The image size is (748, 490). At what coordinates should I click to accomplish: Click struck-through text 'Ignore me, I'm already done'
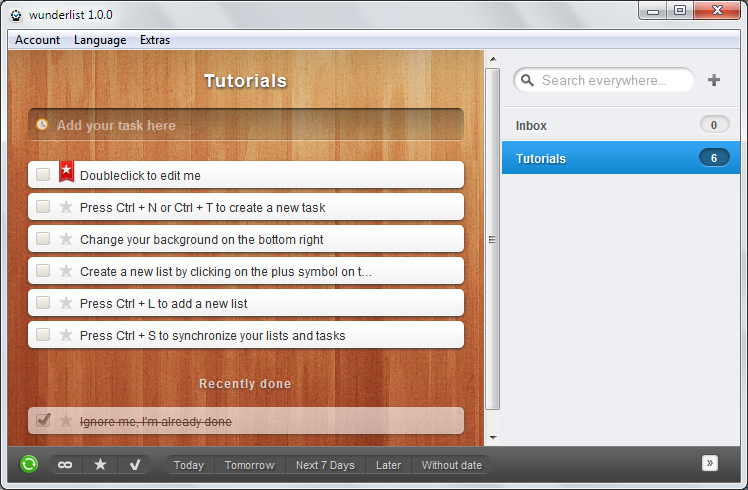click(x=156, y=422)
